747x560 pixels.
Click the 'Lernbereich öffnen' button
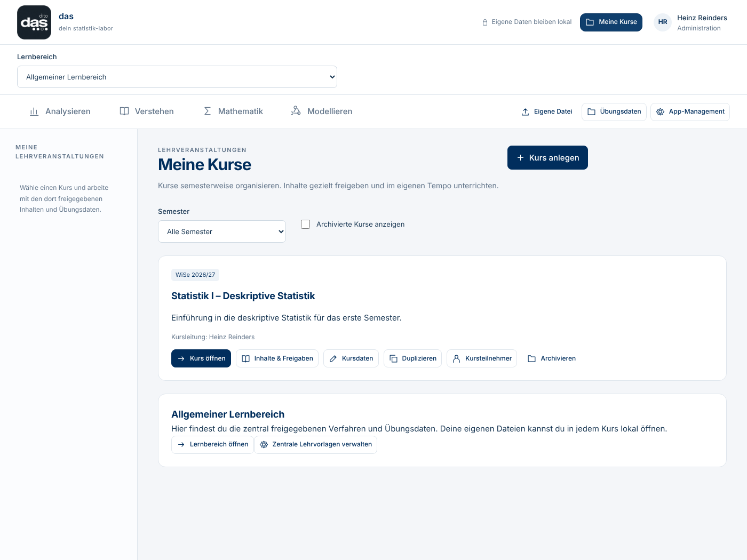pyautogui.click(x=212, y=445)
